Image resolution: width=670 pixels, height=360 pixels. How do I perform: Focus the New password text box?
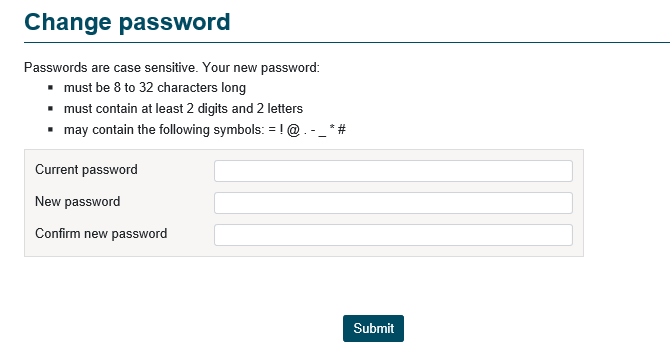click(393, 203)
